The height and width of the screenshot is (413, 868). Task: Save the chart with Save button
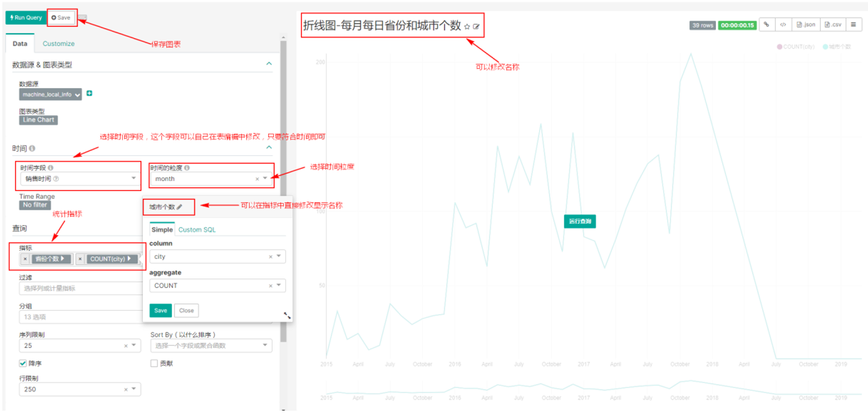(61, 18)
